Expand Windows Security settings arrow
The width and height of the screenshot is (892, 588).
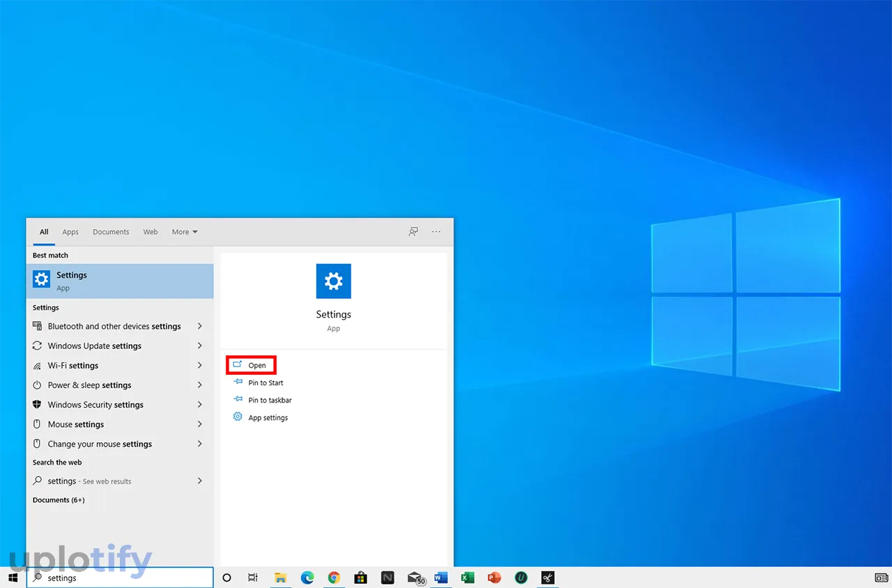(200, 404)
